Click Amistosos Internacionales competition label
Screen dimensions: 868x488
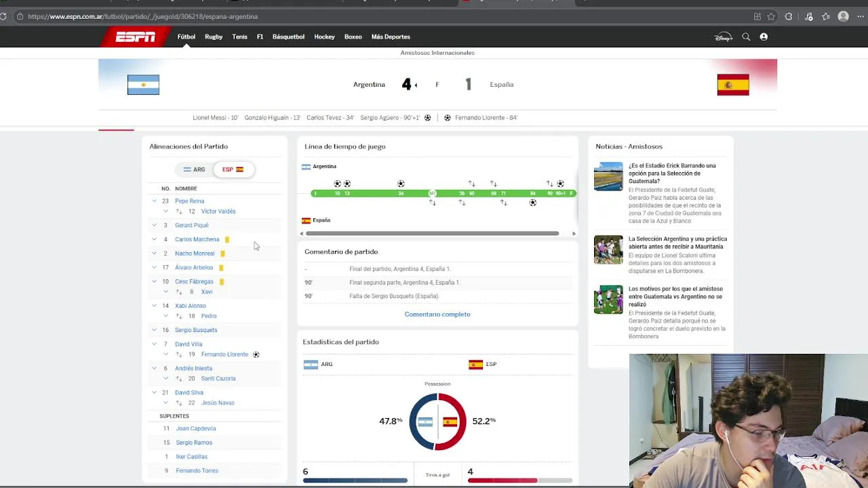437,53
